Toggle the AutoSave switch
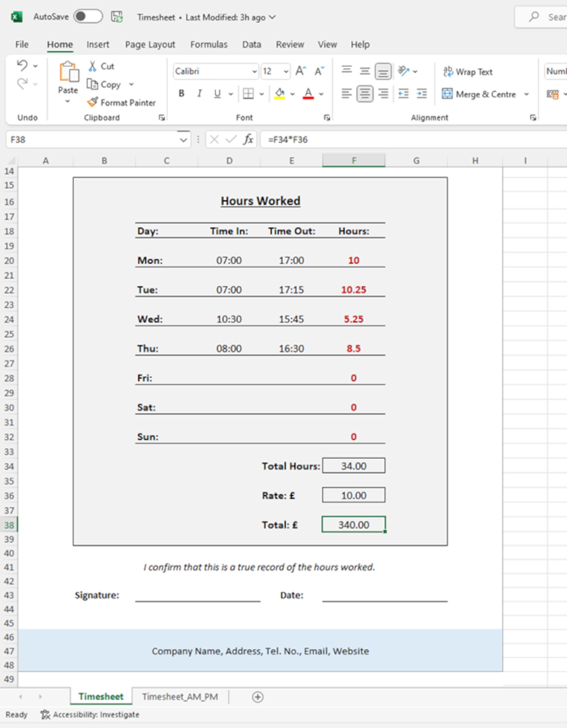Screen dimensions: 567x728 88,16
